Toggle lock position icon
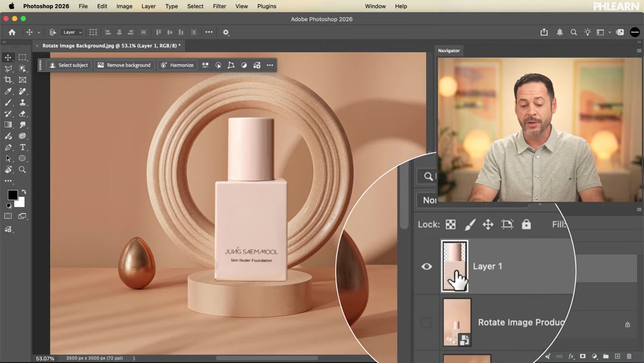The image size is (644, 363). [x=488, y=224]
